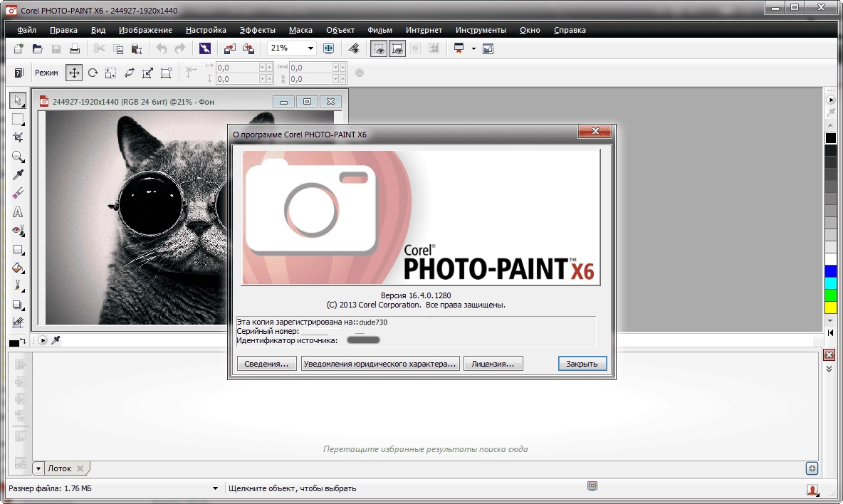
Task: Click the Open file folder icon
Action: 37,49
